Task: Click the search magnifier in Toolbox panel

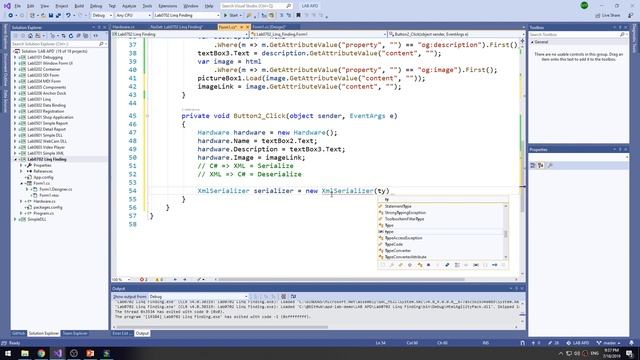Action: tap(622, 35)
